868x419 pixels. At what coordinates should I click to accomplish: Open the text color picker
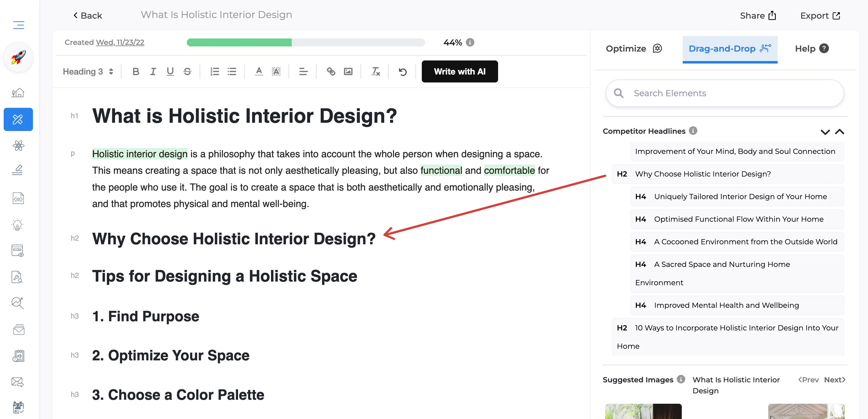point(259,71)
